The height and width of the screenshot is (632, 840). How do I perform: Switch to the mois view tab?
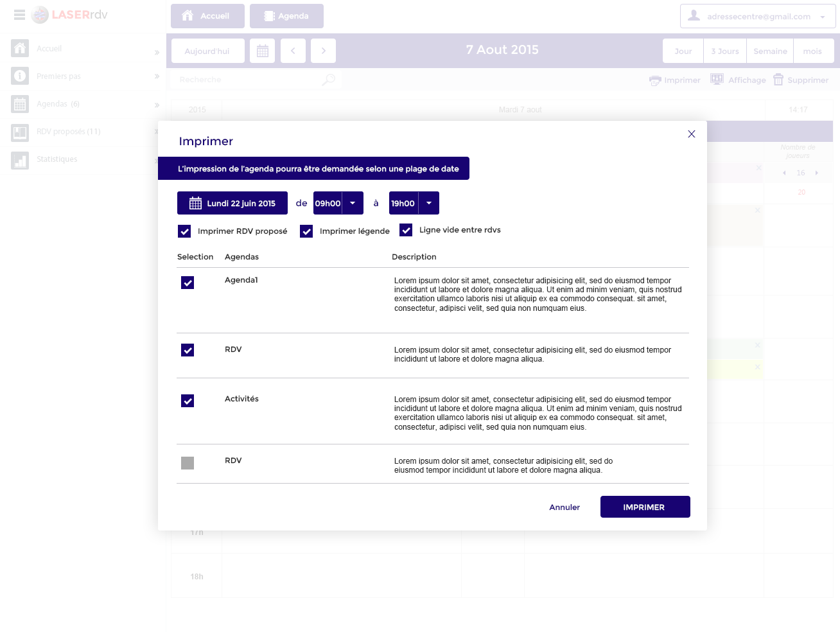pos(812,51)
